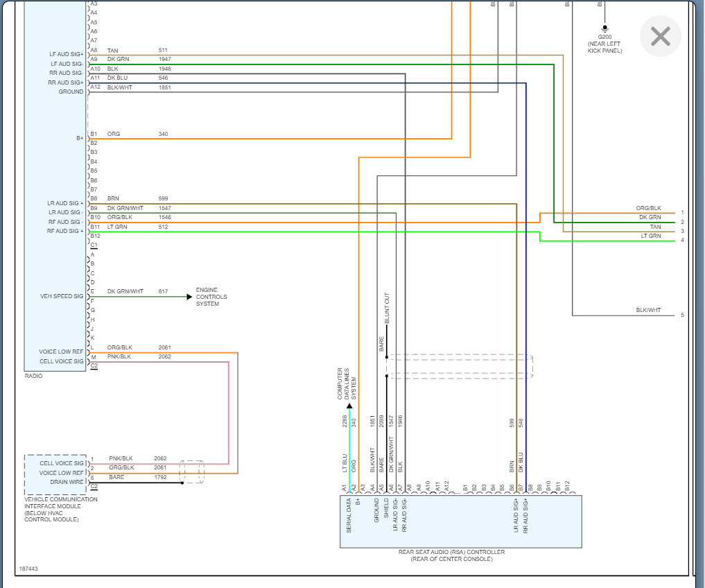Click wire number 2288 LT BLU

[x=345, y=422]
